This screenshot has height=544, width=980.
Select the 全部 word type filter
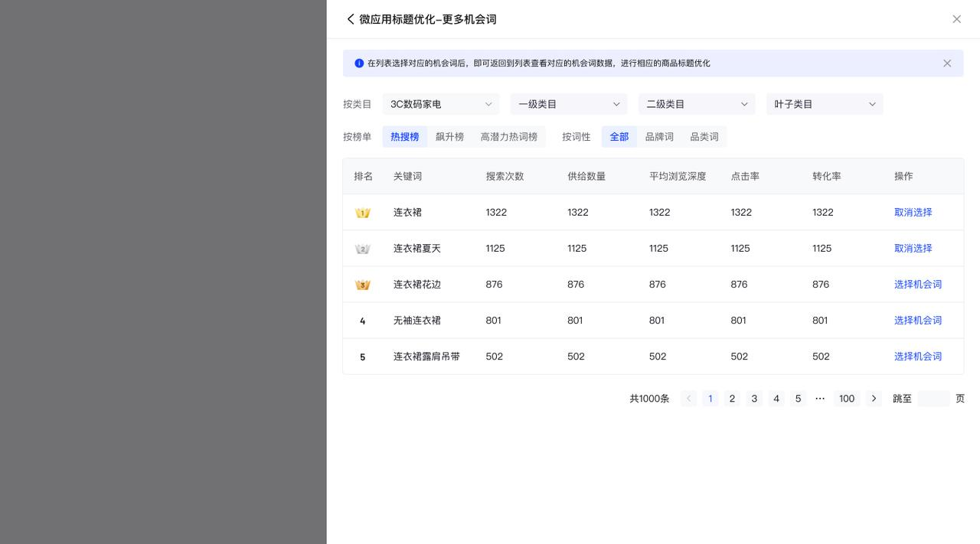(619, 137)
